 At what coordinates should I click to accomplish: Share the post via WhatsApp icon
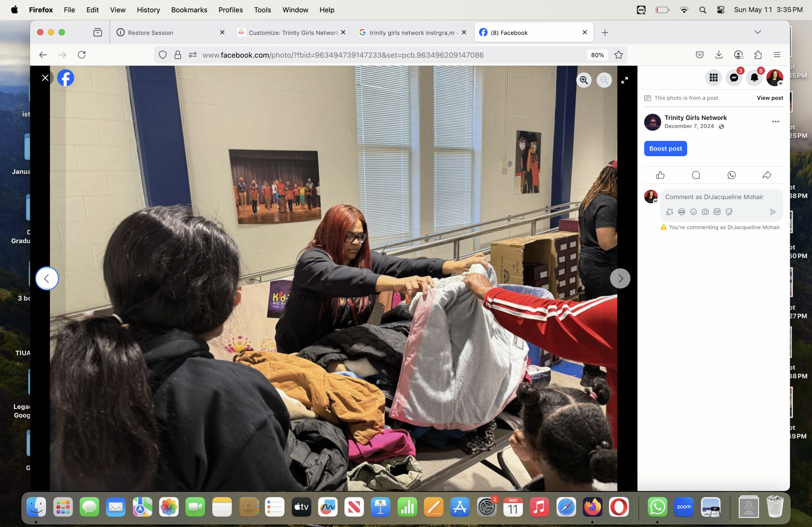pyautogui.click(x=731, y=175)
